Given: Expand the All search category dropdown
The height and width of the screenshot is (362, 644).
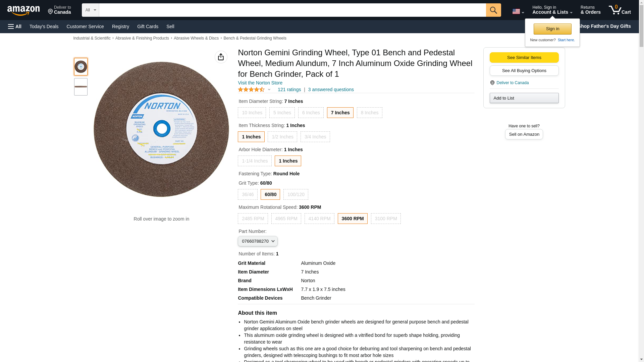Looking at the screenshot, I should point(90,10).
